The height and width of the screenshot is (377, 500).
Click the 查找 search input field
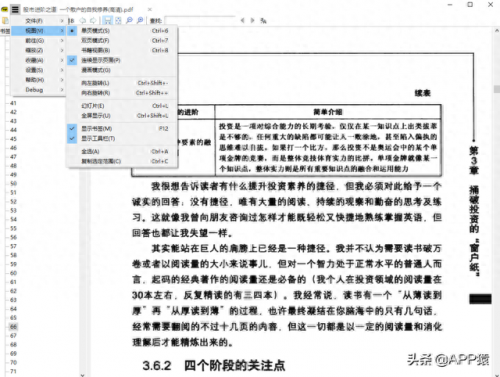point(200,21)
